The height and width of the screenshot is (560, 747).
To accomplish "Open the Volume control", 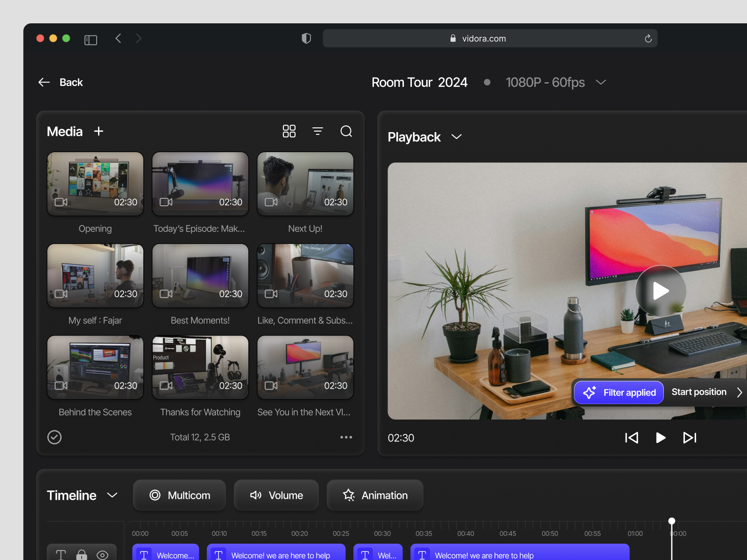I will point(276,495).
